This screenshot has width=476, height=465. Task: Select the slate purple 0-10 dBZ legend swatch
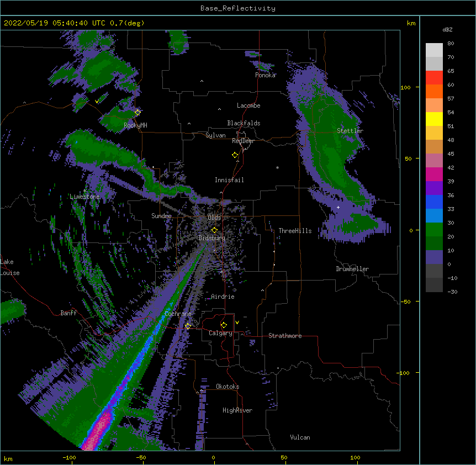(434, 257)
